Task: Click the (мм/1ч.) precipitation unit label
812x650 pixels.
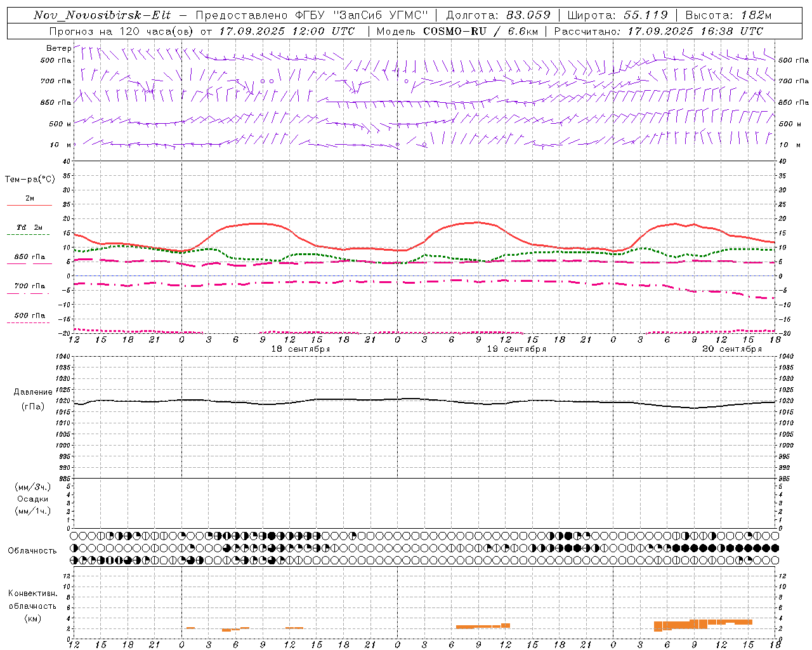Action: click(32, 511)
